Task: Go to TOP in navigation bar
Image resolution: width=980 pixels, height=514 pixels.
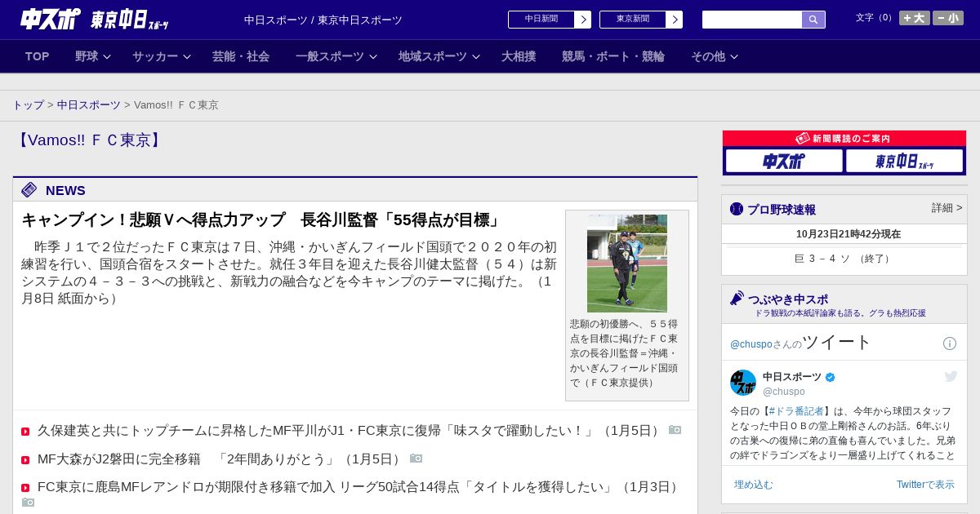Action: (38, 56)
